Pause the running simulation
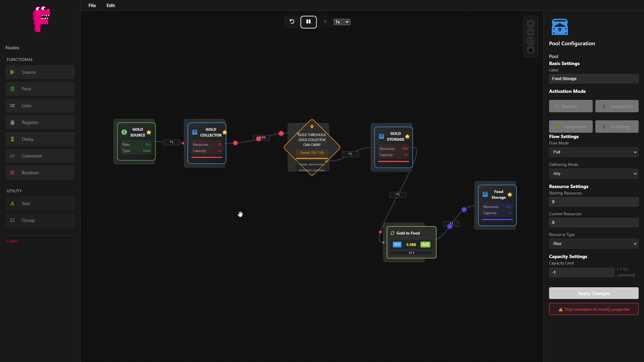Viewport: 644px width, 362px height. click(x=308, y=21)
